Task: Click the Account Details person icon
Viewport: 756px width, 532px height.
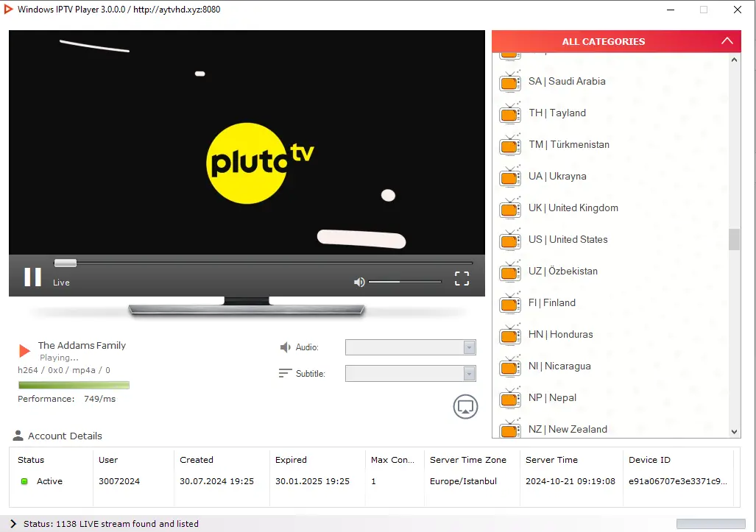Action: 18,436
